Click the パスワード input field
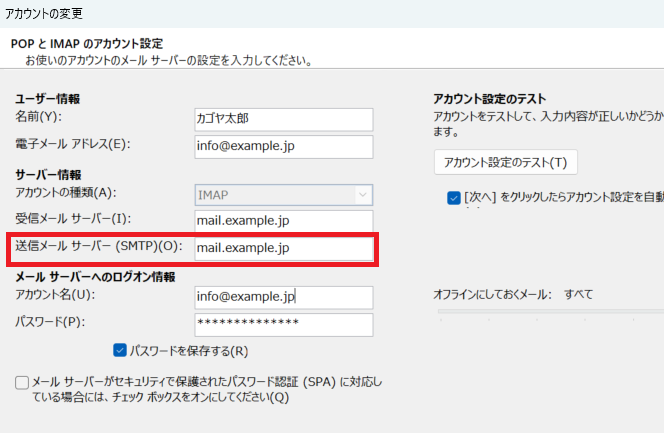This screenshot has height=433, width=664. click(284, 324)
